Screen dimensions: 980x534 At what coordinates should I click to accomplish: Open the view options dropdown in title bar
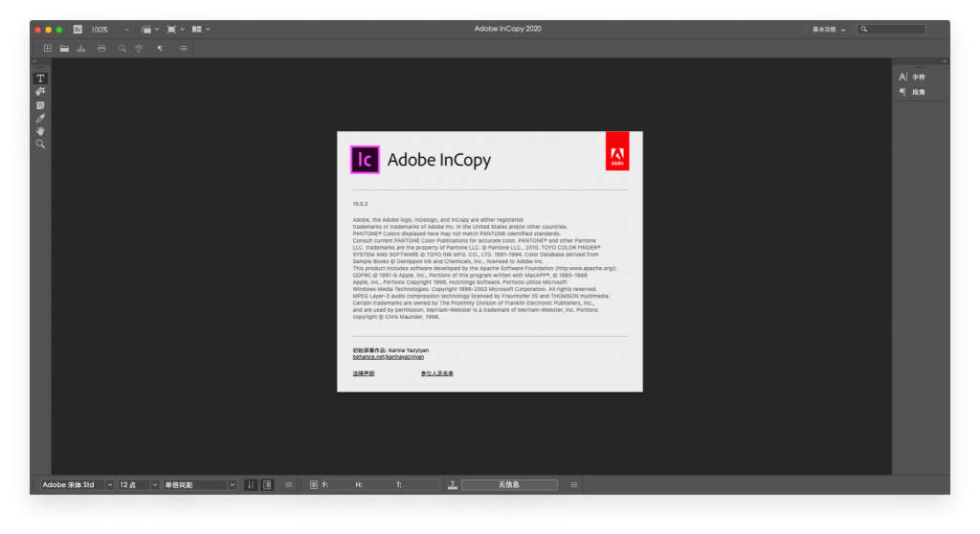pyautogui.click(x=150, y=30)
